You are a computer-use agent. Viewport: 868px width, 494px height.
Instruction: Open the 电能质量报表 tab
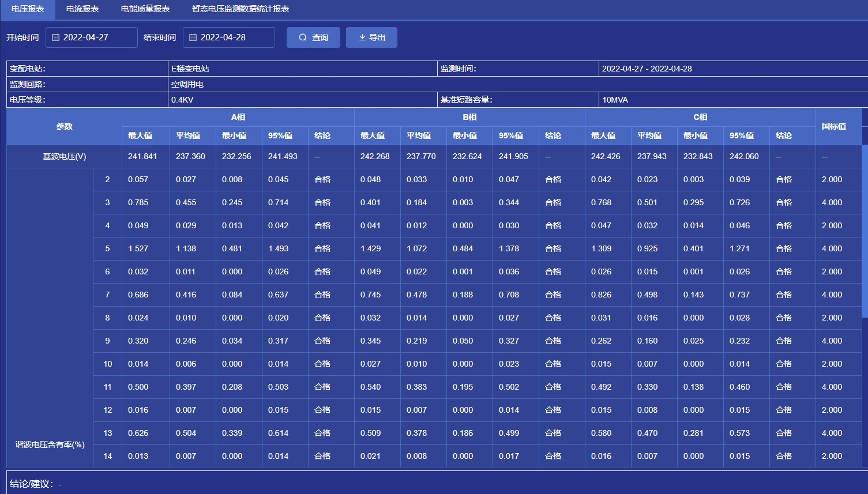pos(145,9)
